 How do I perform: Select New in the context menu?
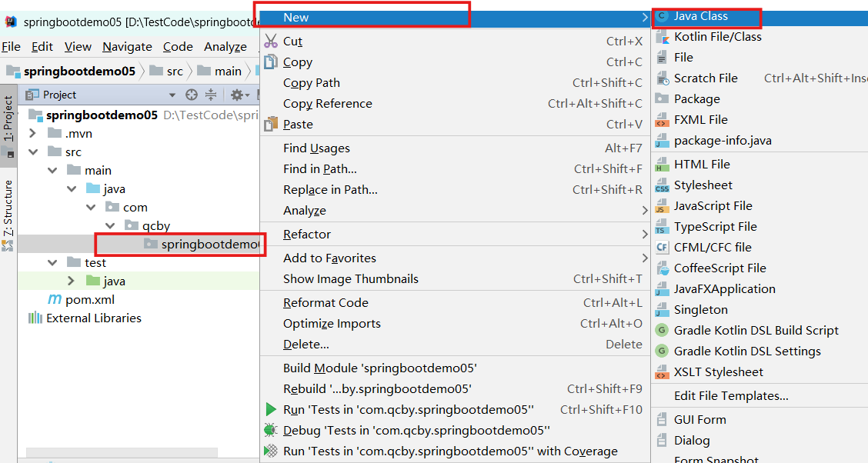pyautogui.click(x=454, y=18)
